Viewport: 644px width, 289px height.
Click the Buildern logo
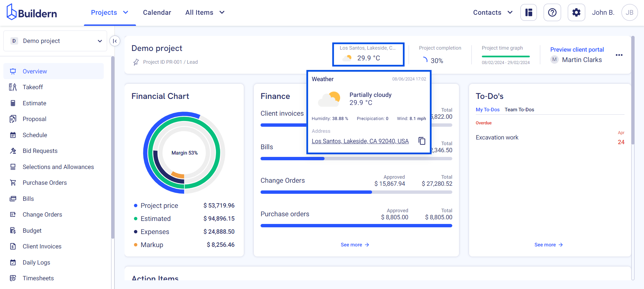[32, 12]
